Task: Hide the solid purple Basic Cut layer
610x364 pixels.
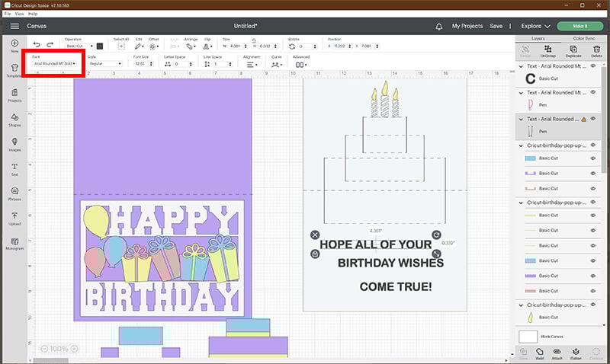Action: 593,276
